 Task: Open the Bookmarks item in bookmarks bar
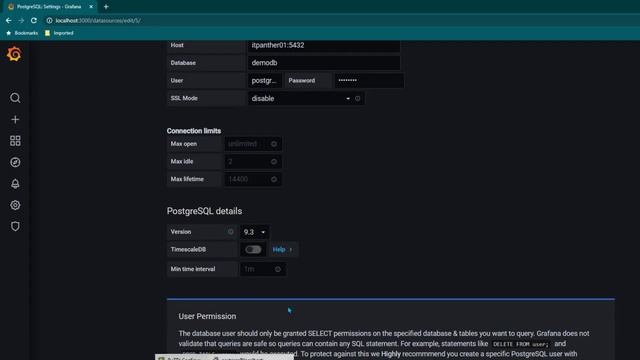[x=22, y=33]
